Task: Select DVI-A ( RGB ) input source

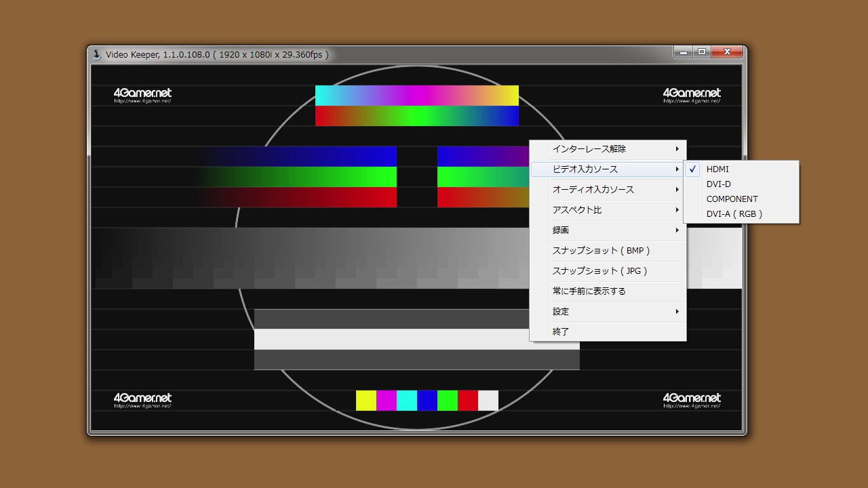Action: point(734,214)
